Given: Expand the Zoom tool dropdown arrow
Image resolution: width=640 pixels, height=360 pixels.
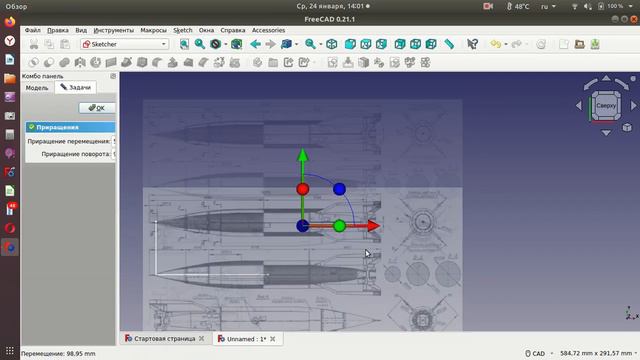Looking at the screenshot, I should point(320,44).
